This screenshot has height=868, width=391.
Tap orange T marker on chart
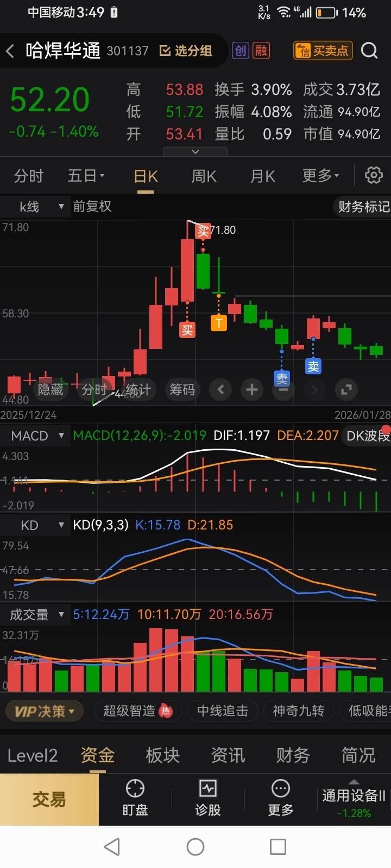[218, 323]
